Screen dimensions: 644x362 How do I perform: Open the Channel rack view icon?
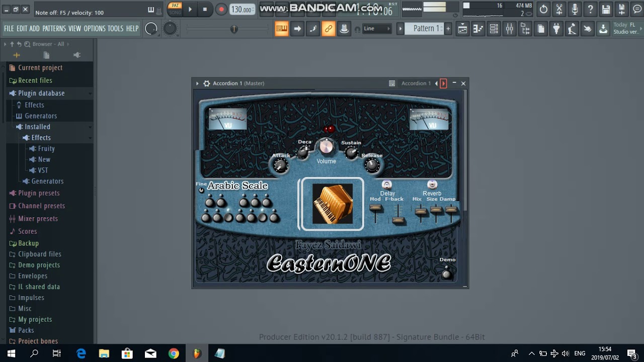494,29
